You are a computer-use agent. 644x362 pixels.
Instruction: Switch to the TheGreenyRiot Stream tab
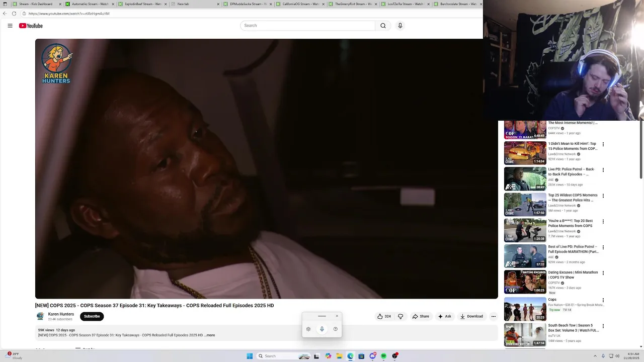[x=353, y=4]
